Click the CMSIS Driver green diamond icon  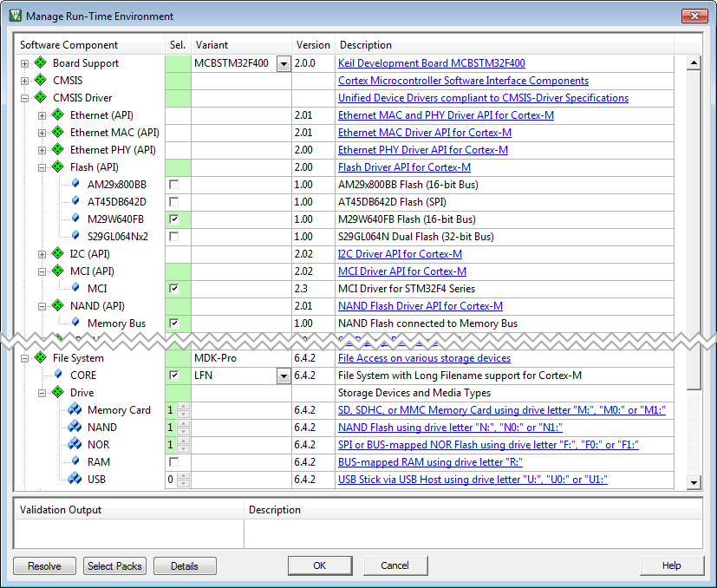pos(40,98)
